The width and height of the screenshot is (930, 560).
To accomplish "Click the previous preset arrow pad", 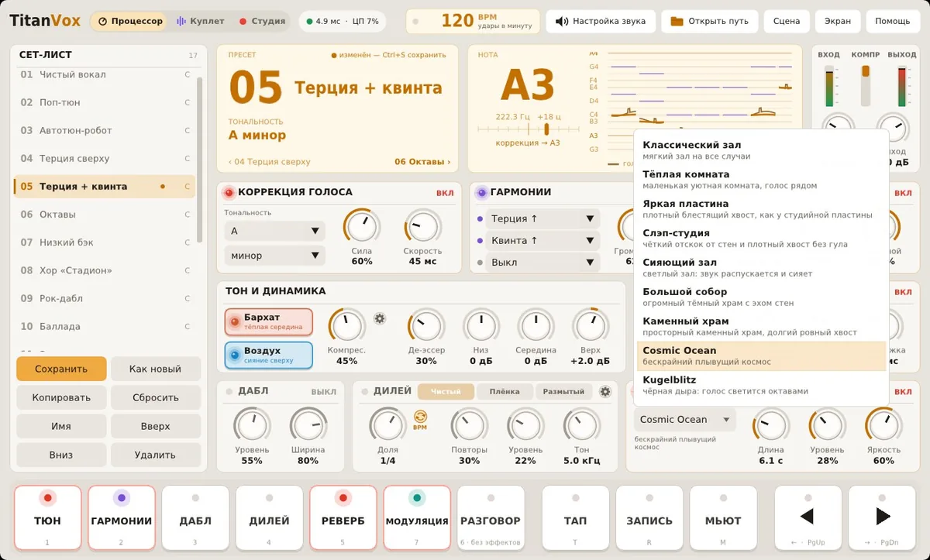I will [x=807, y=517].
